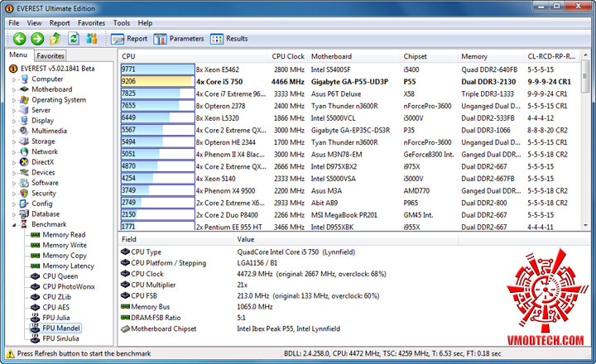
Task: Select the Security shield icon
Action: 24,193
